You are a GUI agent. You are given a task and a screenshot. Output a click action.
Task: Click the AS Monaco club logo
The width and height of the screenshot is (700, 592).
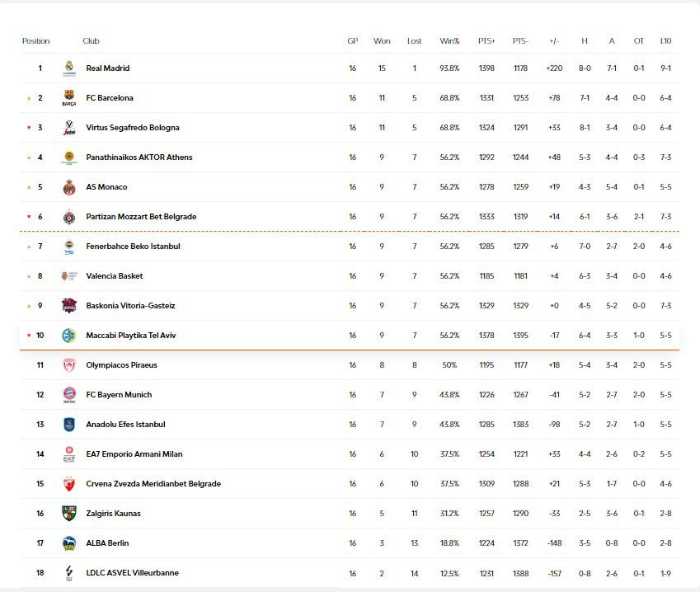[69, 187]
